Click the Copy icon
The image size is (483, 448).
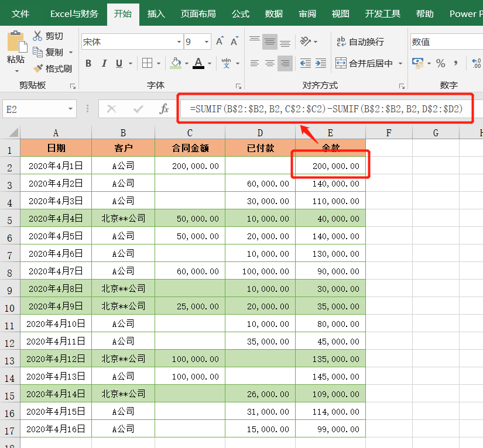(37, 52)
